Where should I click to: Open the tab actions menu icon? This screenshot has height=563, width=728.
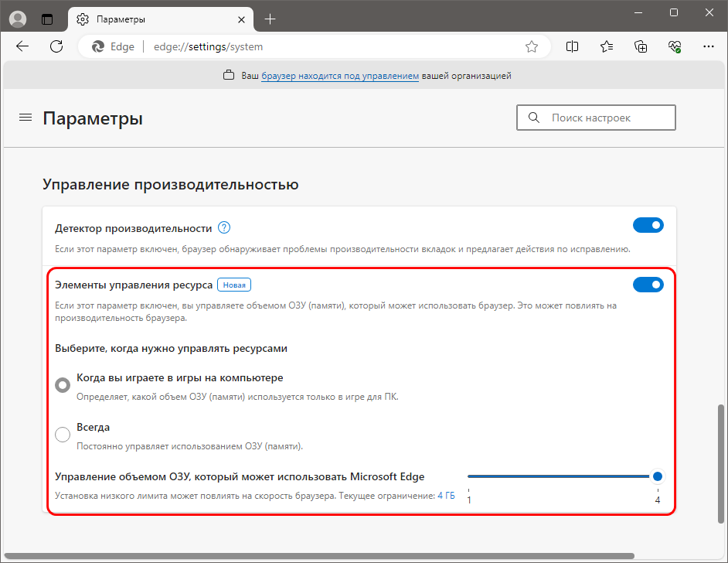(47, 19)
